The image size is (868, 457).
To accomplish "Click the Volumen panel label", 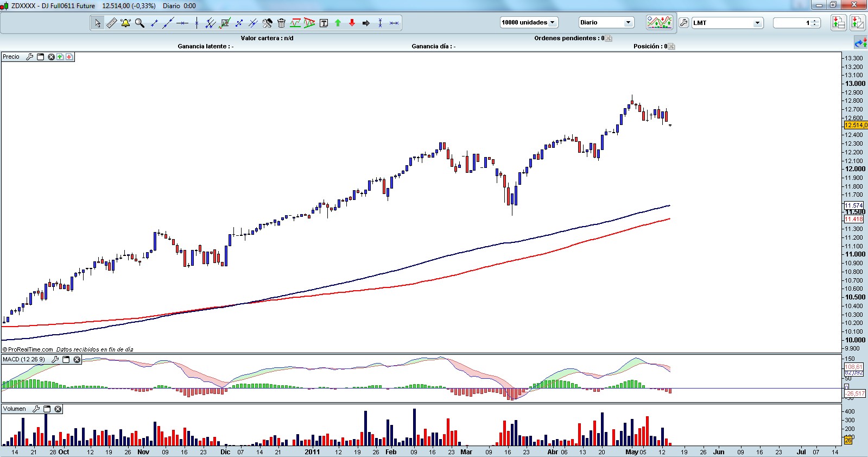I will tap(15, 409).
